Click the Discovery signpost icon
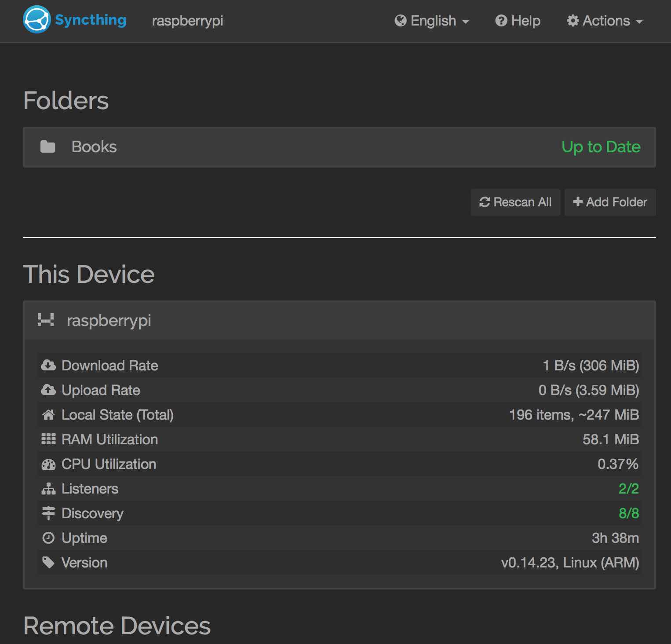 (48, 513)
